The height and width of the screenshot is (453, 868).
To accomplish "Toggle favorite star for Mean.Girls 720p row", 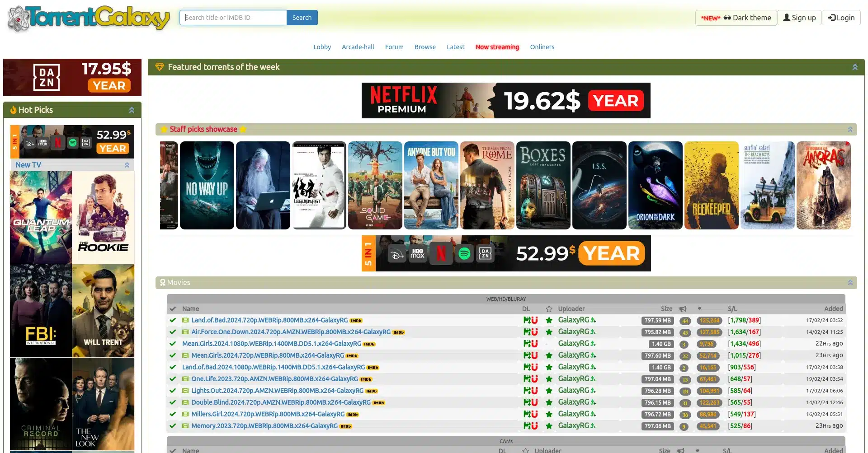I will 549,355.
